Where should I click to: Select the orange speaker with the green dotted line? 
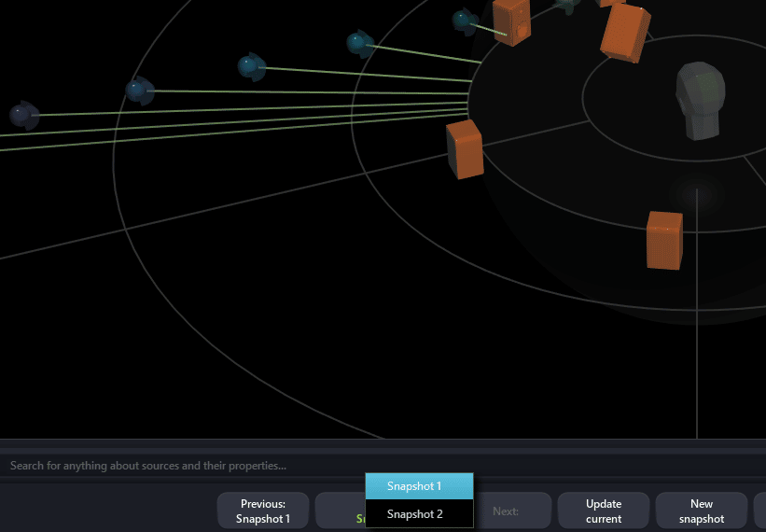(x=512, y=21)
